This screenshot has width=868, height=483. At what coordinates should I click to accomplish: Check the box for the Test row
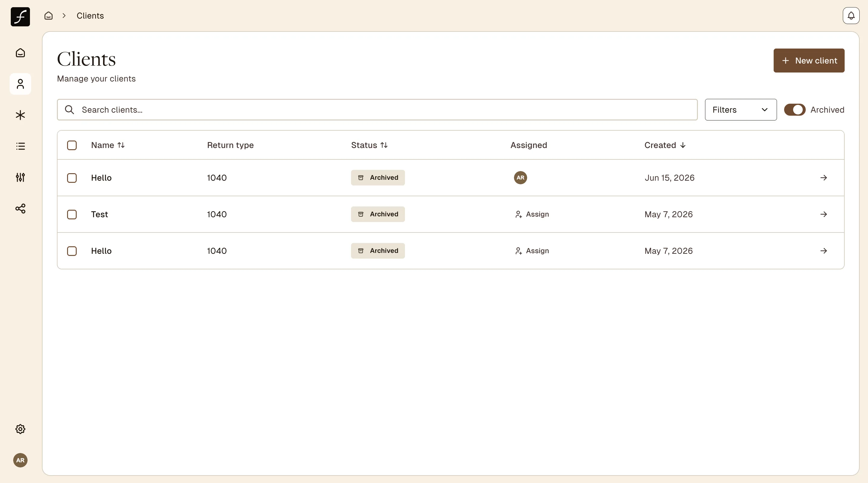tap(72, 214)
